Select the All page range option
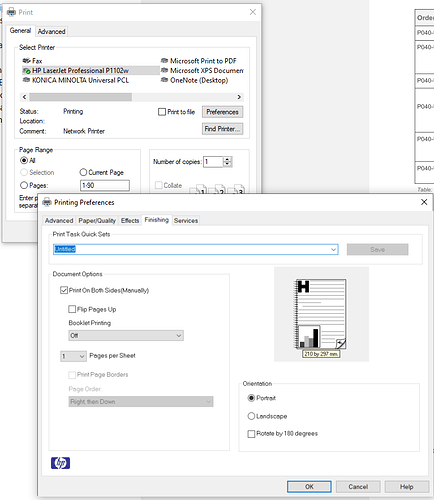 click(24, 160)
